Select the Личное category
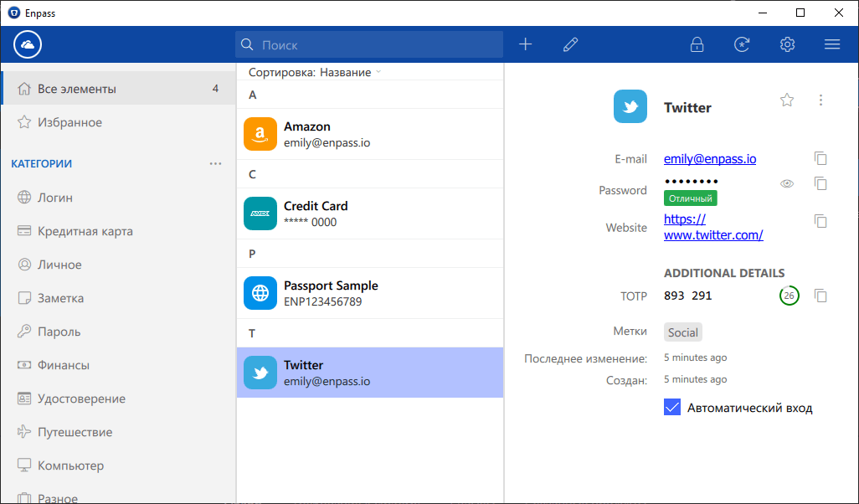Image resolution: width=859 pixels, height=504 pixels. (x=118, y=265)
